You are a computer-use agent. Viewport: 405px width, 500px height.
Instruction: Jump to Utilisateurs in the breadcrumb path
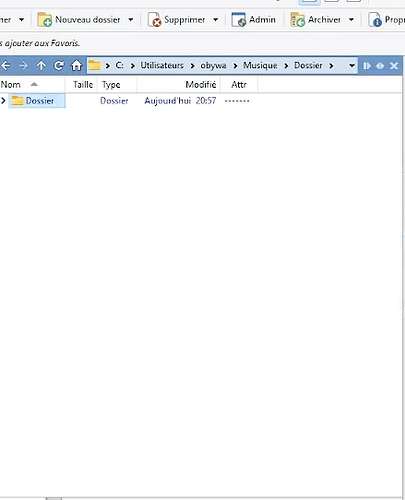162,65
